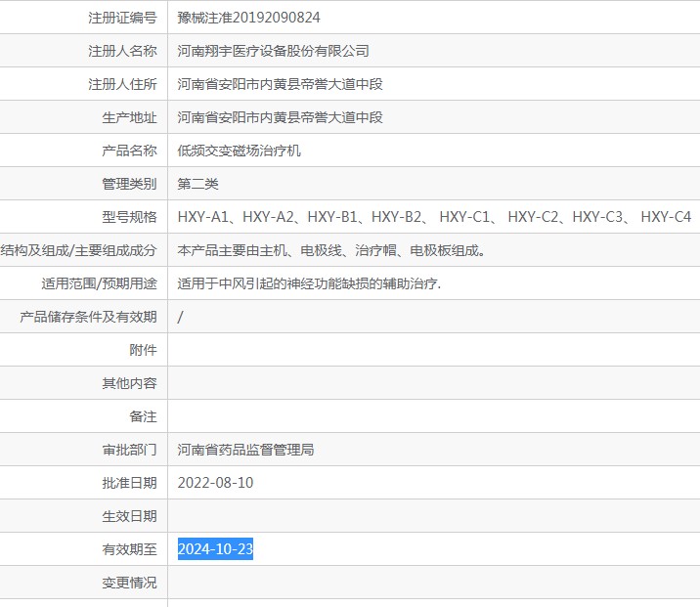This screenshot has height=607, width=700.
Task: Click the 生产地址 address value
Action: coord(280,117)
